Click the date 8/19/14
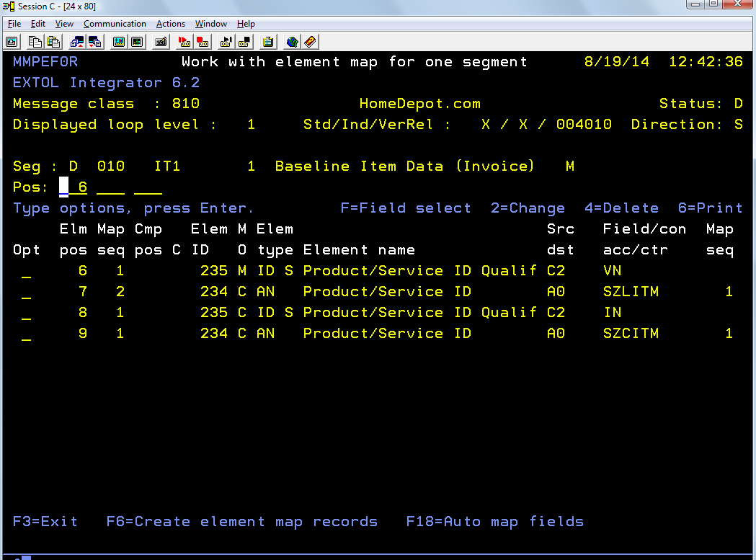This screenshot has height=560, width=756. click(x=617, y=62)
